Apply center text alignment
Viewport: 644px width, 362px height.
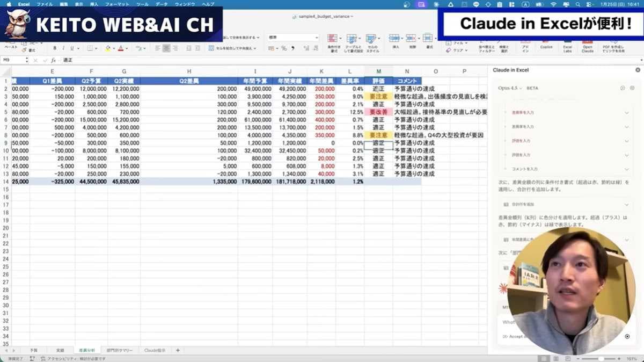tap(166, 48)
